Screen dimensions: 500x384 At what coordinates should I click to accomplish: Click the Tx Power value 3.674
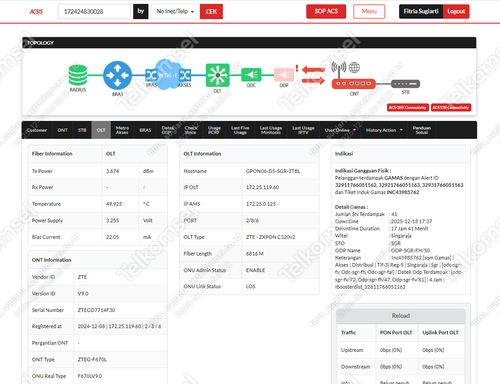[112, 171]
